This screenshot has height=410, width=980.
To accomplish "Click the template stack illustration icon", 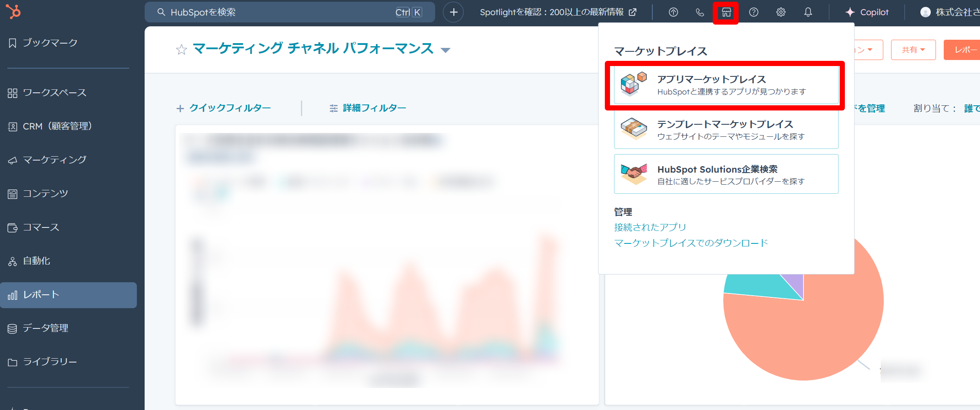I will 634,129.
